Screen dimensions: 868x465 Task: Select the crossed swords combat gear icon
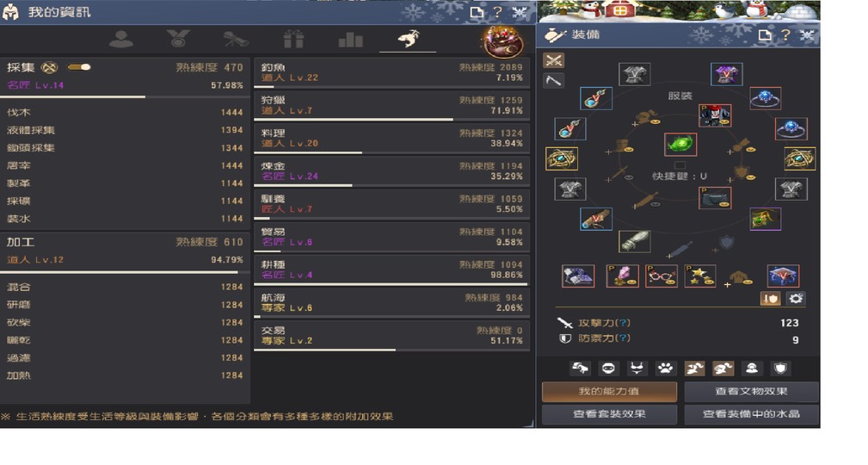pyautogui.click(x=553, y=60)
